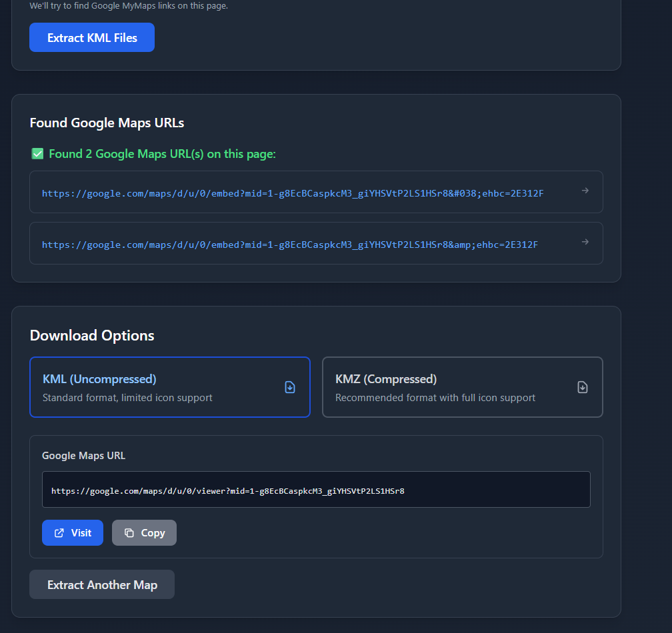Image resolution: width=672 pixels, height=633 pixels.
Task: Click the Extract KML Files button
Action: 92,37
